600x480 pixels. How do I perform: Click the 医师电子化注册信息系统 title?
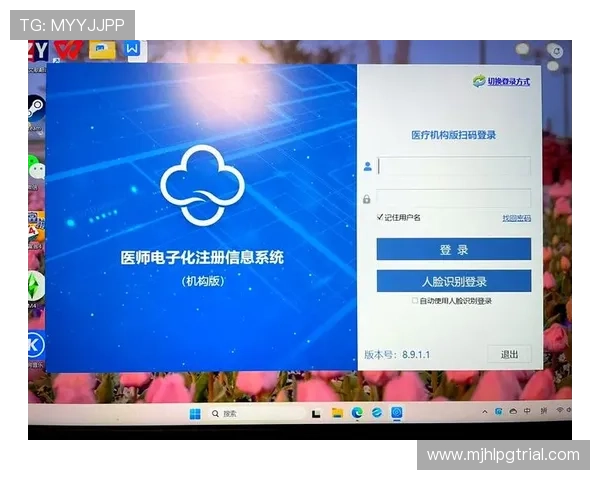[202, 258]
